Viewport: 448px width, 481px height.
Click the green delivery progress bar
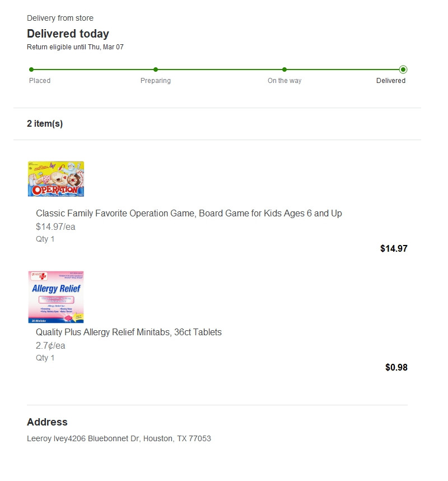pos(217,70)
